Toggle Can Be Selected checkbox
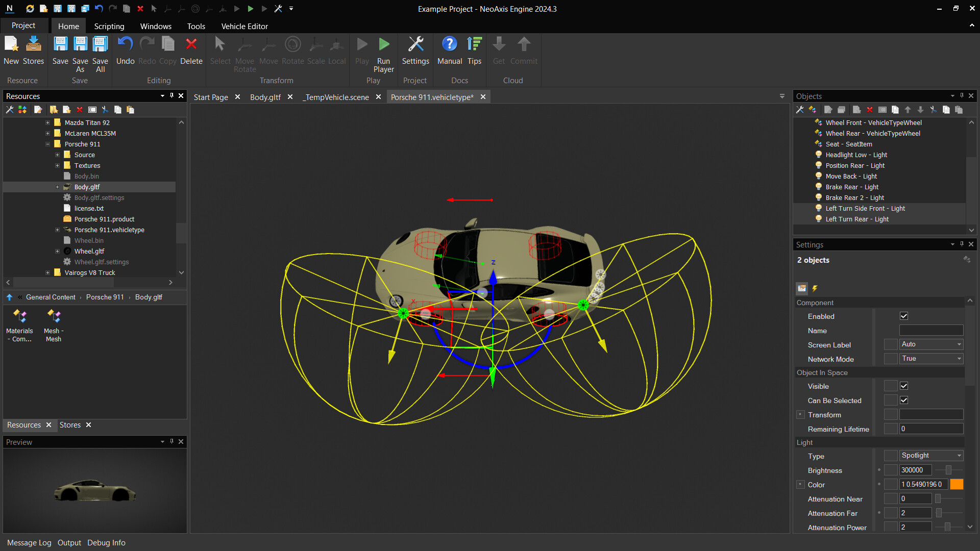Image resolution: width=980 pixels, height=551 pixels. pyautogui.click(x=904, y=400)
